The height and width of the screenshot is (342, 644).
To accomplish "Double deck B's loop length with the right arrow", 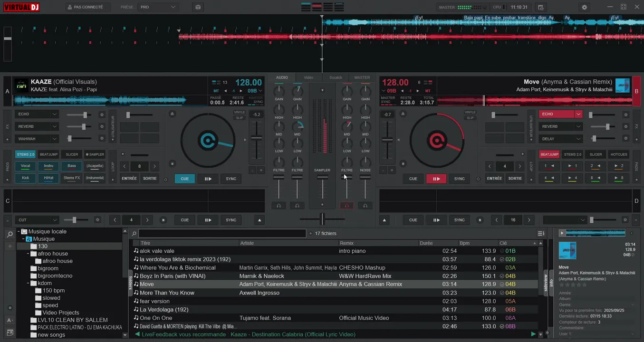I will coord(520,166).
